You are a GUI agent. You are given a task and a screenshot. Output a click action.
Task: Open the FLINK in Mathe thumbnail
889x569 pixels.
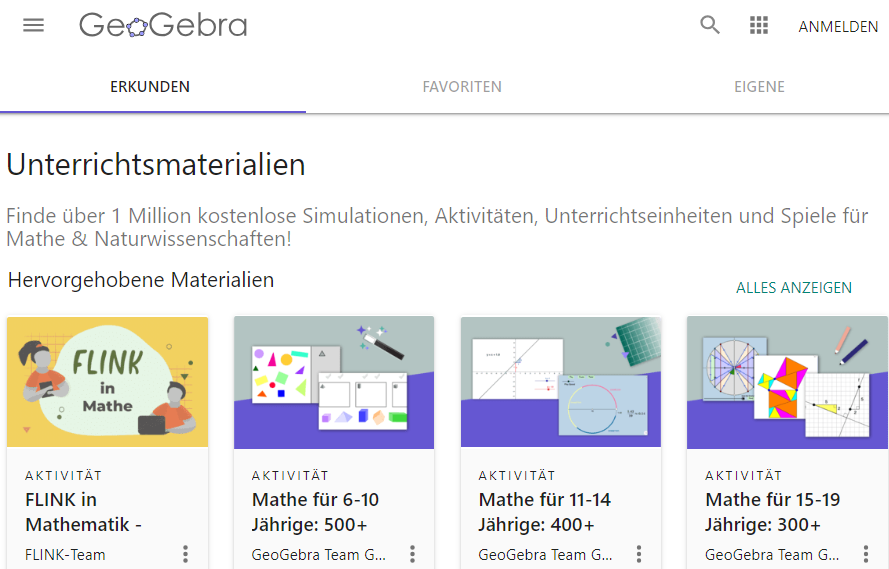pyautogui.click(x=108, y=382)
